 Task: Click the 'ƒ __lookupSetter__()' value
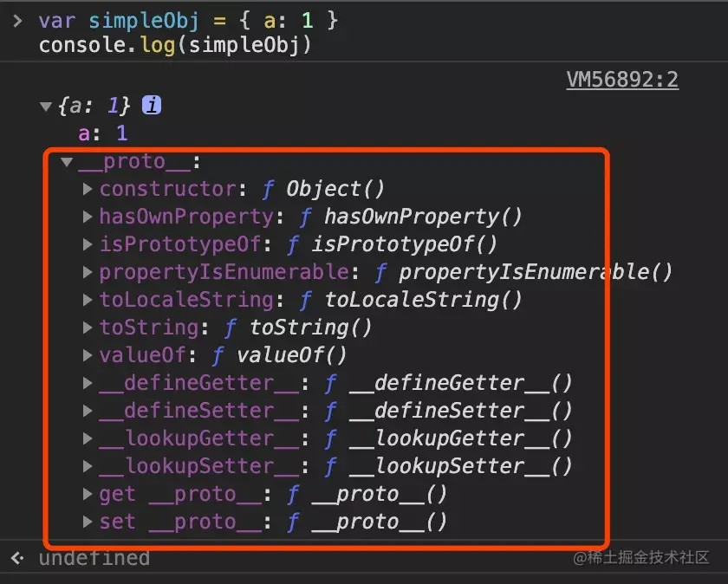[448, 466]
